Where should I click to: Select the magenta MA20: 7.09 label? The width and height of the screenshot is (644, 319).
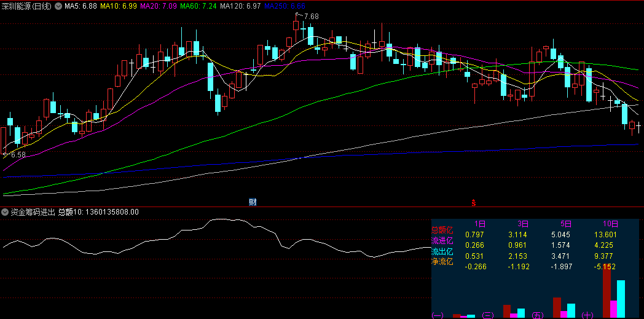159,6
